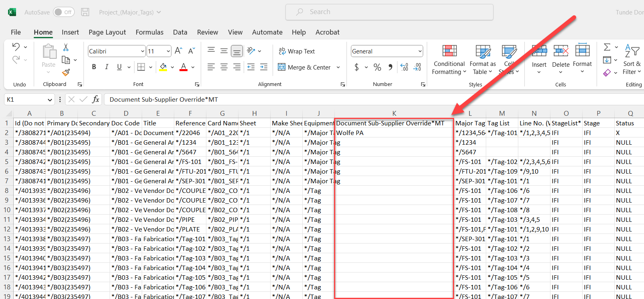644x299 pixels.
Task: Click the Orientation text angle icon
Action: [x=251, y=51]
